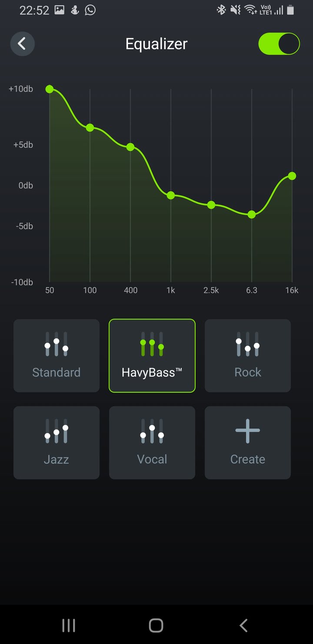
Task: Pick the Vocal preset
Action: click(x=152, y=443)
